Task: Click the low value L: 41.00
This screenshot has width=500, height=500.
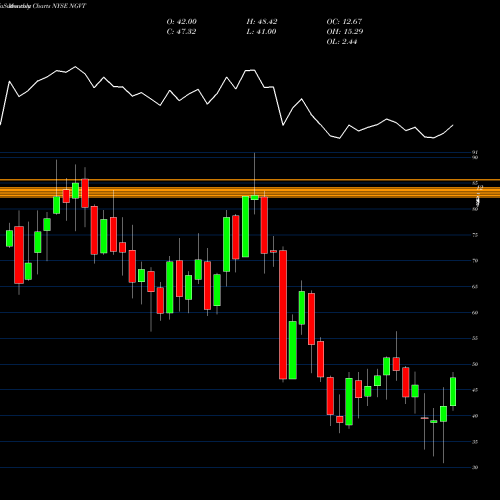Action: point(261,32)
